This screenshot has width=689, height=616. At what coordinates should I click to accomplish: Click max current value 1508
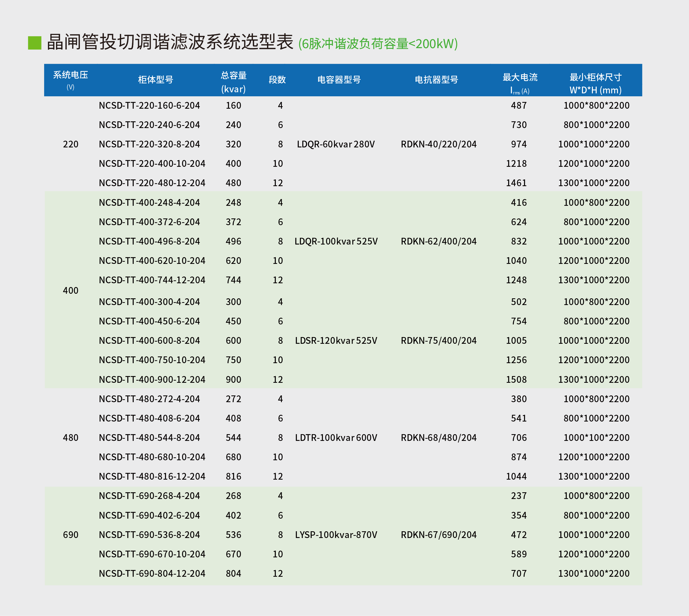click(516, 379)
